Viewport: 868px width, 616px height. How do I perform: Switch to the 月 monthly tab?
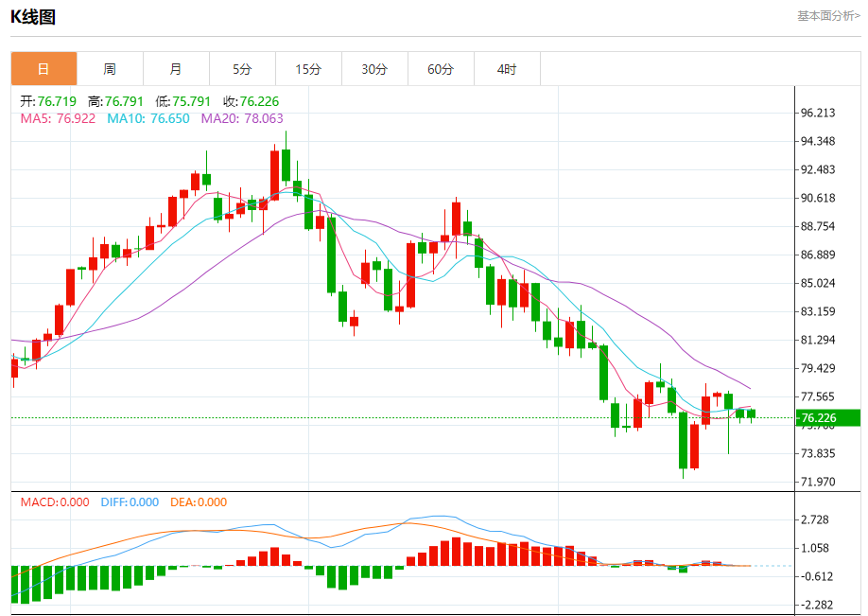(x=176, y=69)
